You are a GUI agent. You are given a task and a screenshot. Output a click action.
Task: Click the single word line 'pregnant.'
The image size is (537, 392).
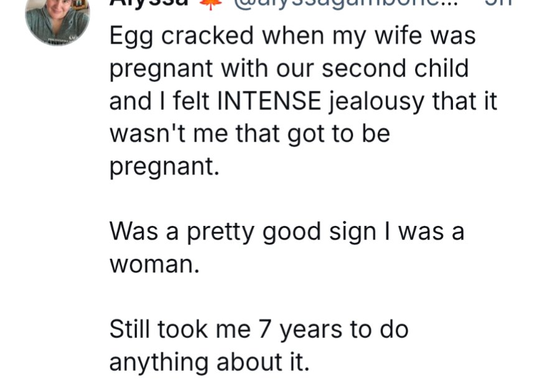coord(164,167)
